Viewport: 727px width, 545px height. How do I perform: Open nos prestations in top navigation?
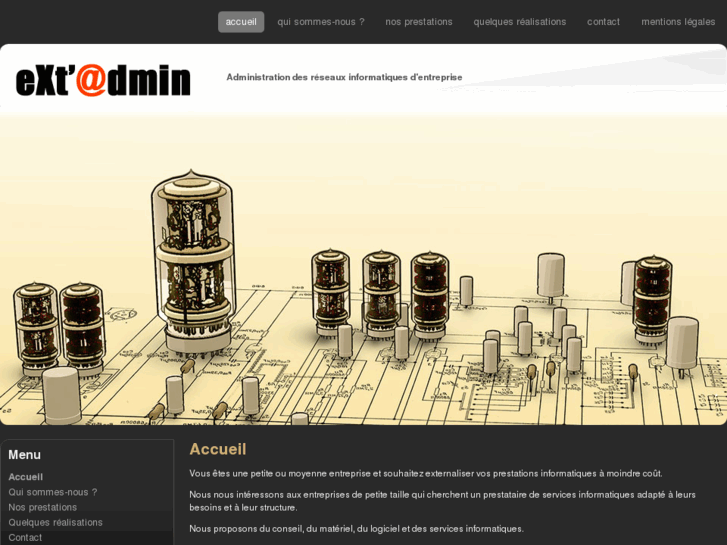click(x=419, y=22)
